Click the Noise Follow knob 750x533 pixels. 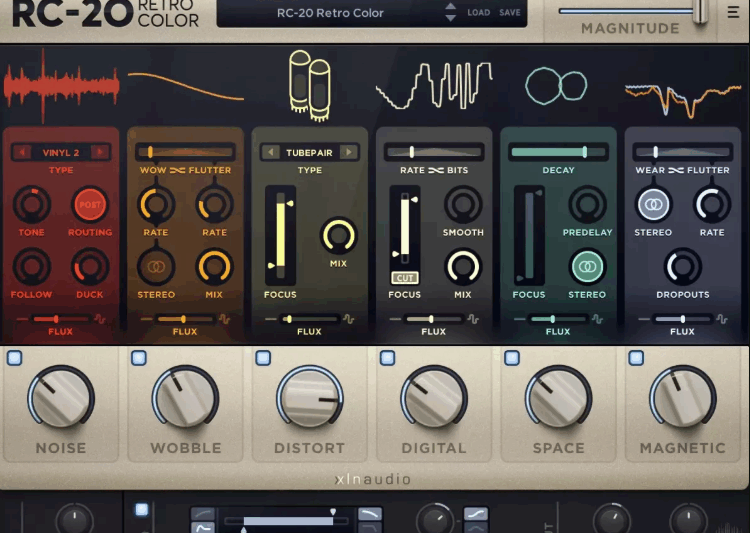pos(32,267)
